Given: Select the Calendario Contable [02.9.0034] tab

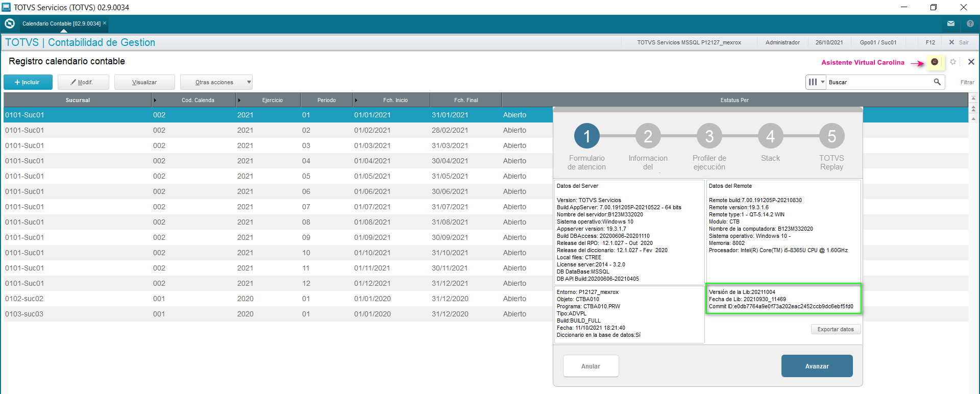Looking at the screenshot, I should pos(61,23).
